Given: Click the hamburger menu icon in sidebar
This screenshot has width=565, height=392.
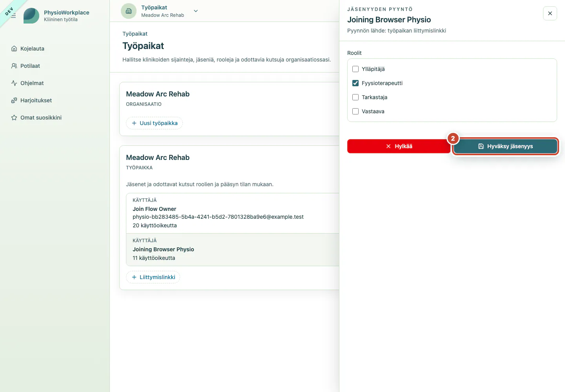Looking at the screenshot, I should pyautogui.click(x=13, y=16).
